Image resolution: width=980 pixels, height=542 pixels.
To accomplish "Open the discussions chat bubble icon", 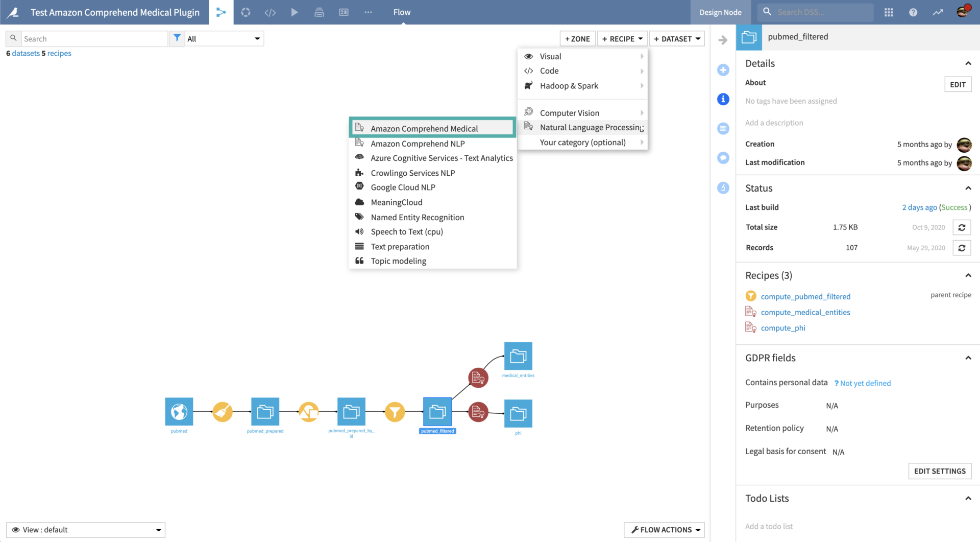I will tap(723, 158).
